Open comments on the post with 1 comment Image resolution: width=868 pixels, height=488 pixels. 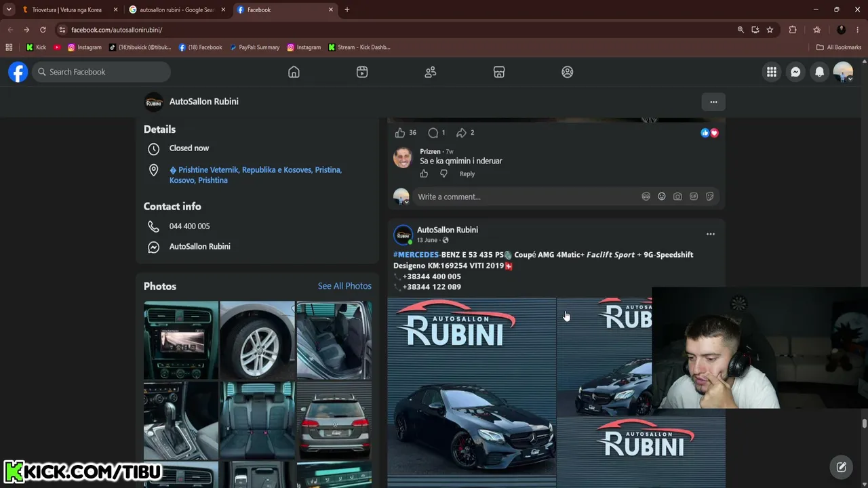[433, 133]
